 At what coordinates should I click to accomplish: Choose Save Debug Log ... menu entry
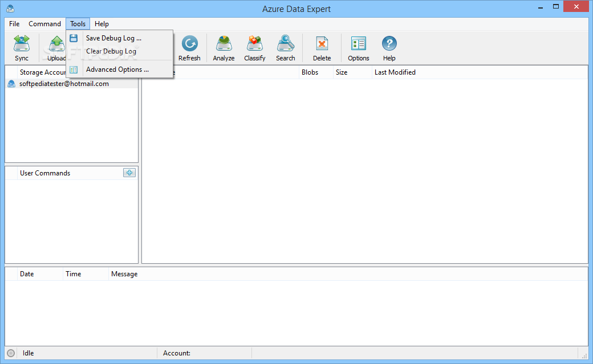click(120, 38)
